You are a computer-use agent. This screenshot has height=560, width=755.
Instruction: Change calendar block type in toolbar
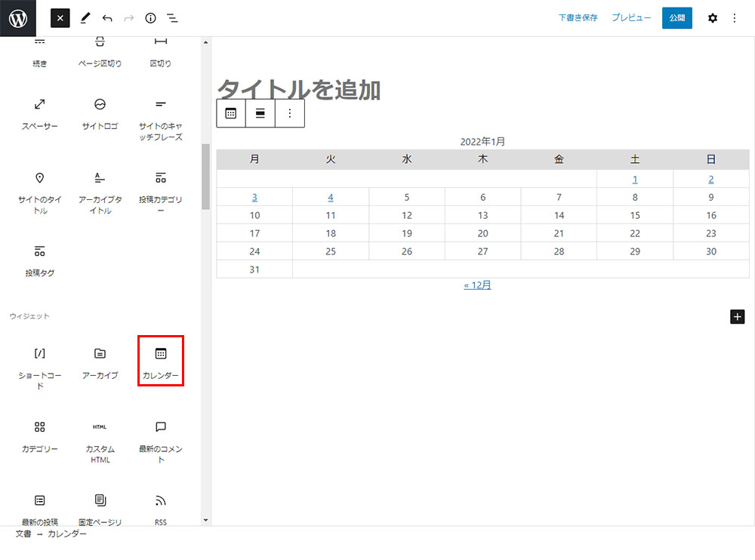point(231,113)
